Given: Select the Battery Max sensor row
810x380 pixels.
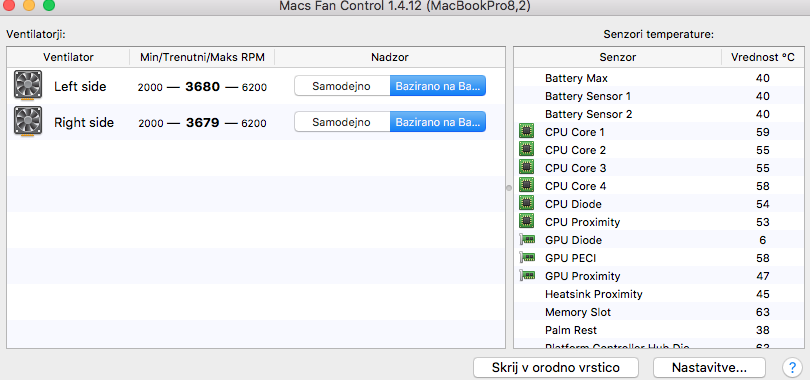Looking at the screenshot, I should tap(659, 78).
